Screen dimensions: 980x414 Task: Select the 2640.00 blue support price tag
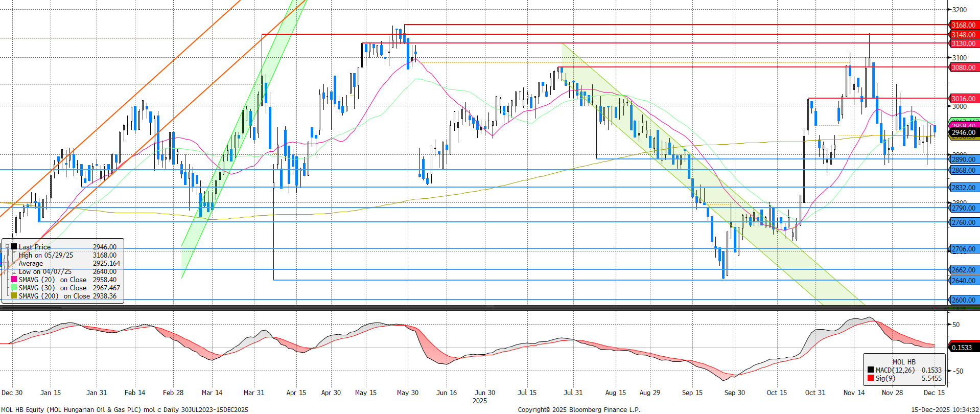pos(963,281)
